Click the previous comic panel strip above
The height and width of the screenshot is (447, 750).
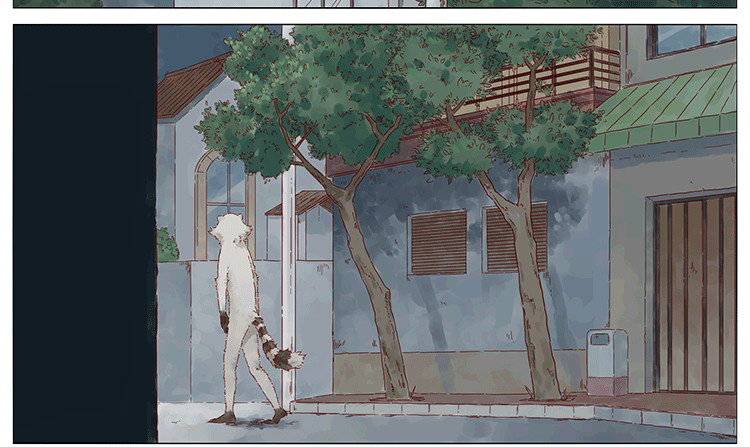(375, 3)
